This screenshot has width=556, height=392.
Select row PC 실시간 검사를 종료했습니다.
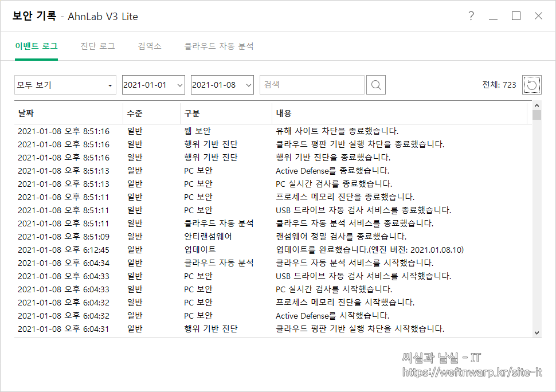(273, 184)
